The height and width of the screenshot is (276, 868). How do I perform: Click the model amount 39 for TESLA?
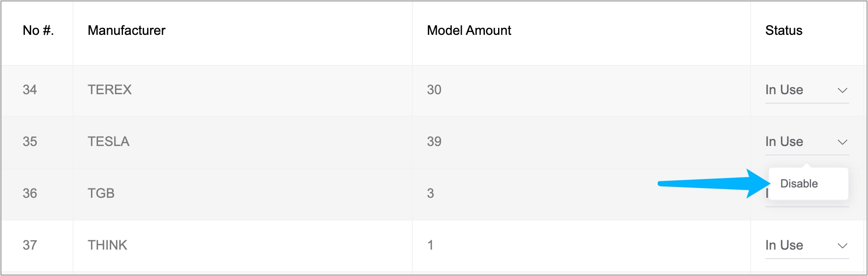pyautogui.click(x=434, y=142)
